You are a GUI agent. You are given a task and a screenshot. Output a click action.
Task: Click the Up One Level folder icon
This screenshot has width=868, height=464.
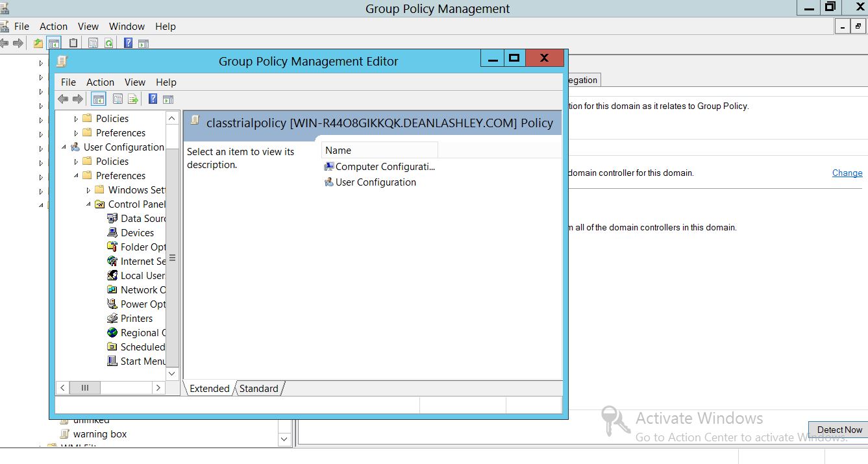tap(38, 43)
